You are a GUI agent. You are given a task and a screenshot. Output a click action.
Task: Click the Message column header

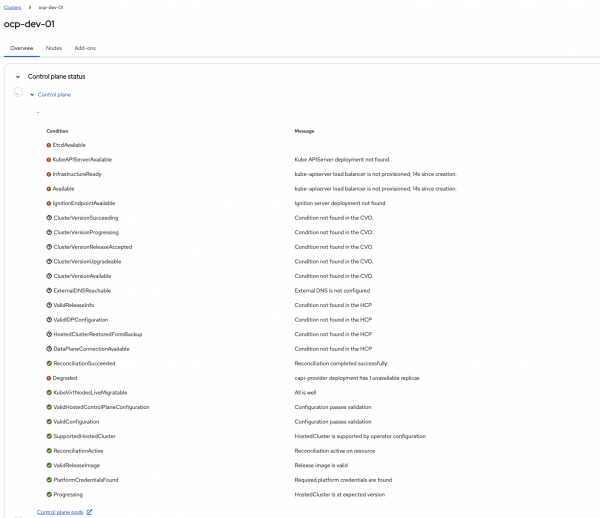pos(304,131)
